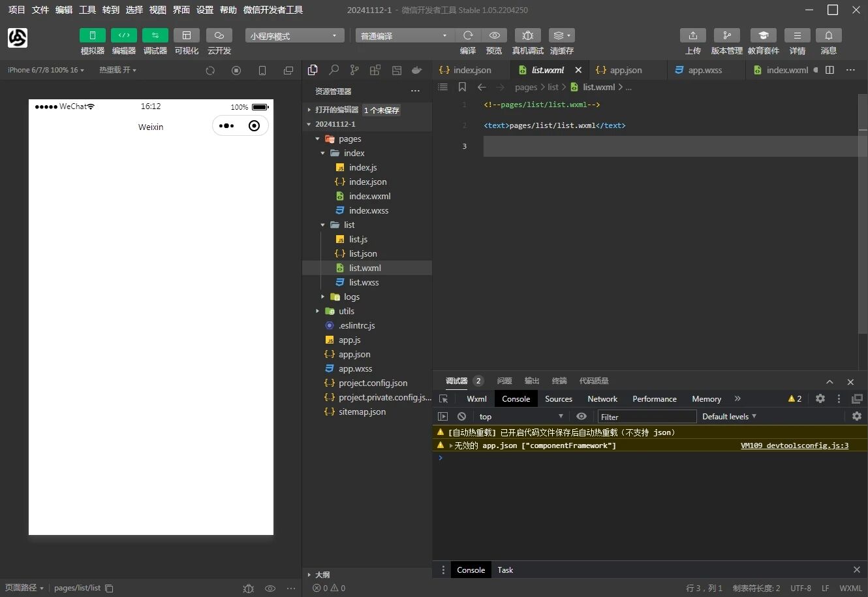Viewport: 868px width, 597px height.
Task: Toggle the 编辑器 editor panel button
Action: pyautogui.click(x=124, y=35)
